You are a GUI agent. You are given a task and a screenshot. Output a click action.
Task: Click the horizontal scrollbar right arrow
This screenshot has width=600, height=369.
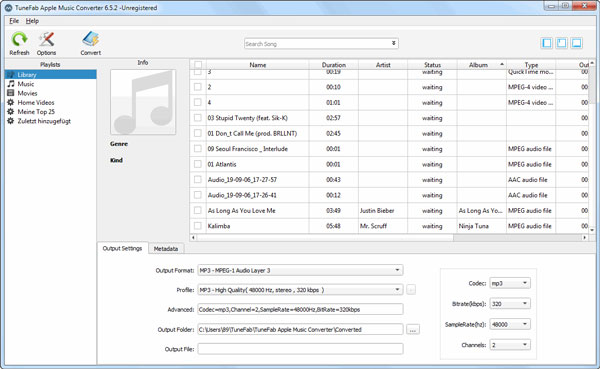(584, 238)
